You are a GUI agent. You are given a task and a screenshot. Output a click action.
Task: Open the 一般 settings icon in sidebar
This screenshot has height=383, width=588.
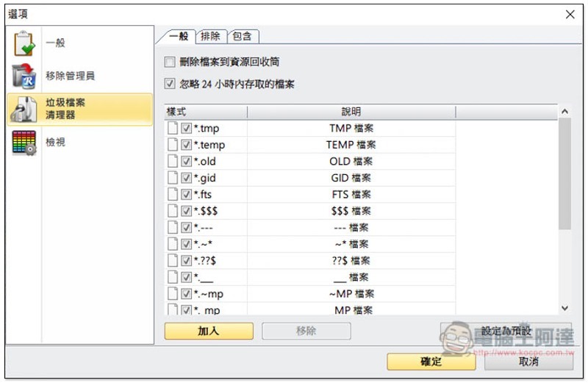(24, 44)
